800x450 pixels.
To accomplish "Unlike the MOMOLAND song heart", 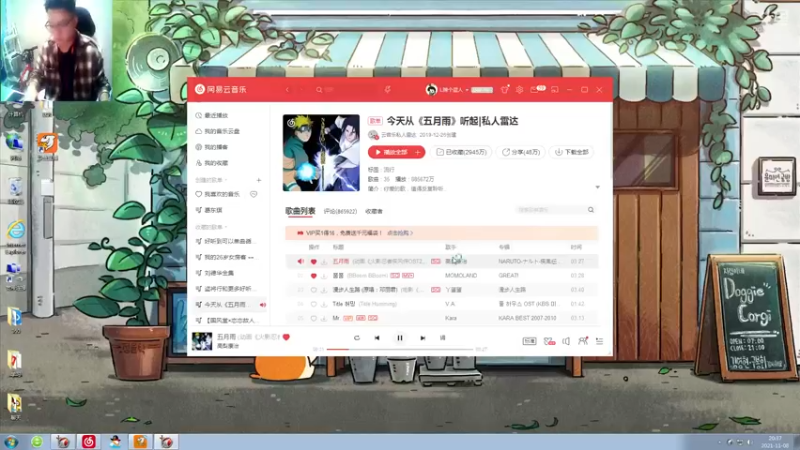I will pos(313,276).
